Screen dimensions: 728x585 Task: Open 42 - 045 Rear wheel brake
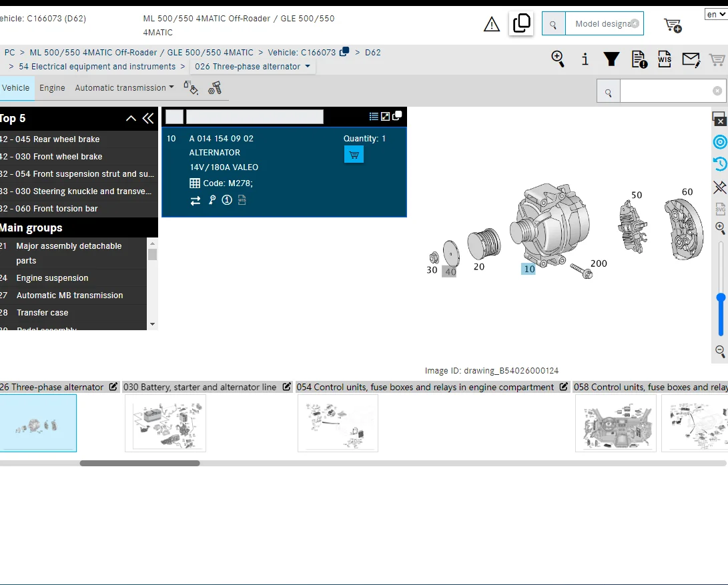tap(78, 139)
